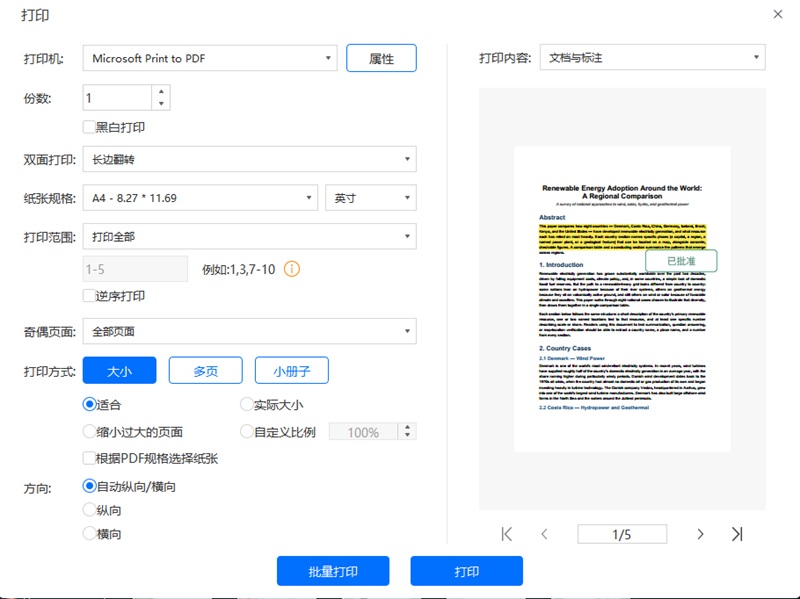Image resolution: width=800 pixels, height=599 pixels.
Task: Enable the 黑白打印 checkbox
Action: (x=89, y=127)
